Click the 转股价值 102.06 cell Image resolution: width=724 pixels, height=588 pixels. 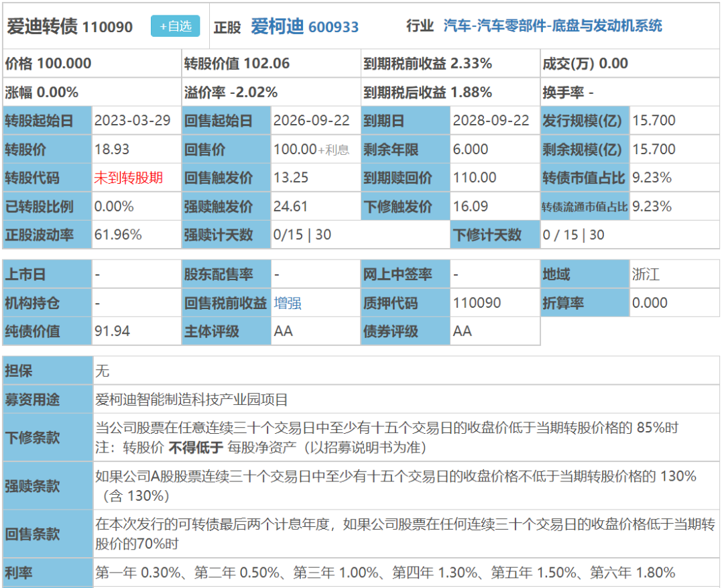(x=271, y=63)
